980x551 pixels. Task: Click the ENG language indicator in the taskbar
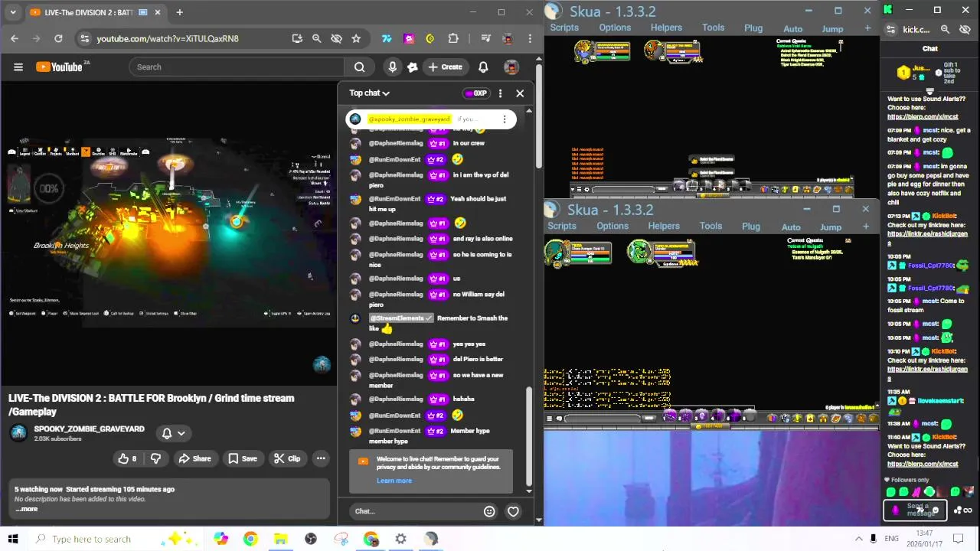tap(891, 539)
